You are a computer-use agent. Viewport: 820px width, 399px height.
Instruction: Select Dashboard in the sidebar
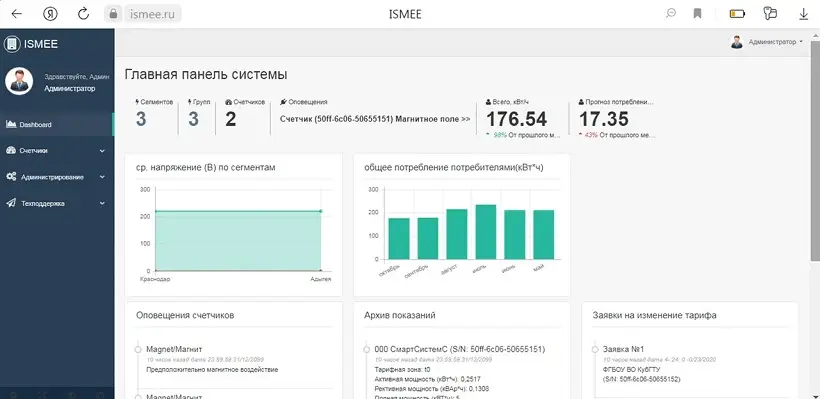click(56, 124)
